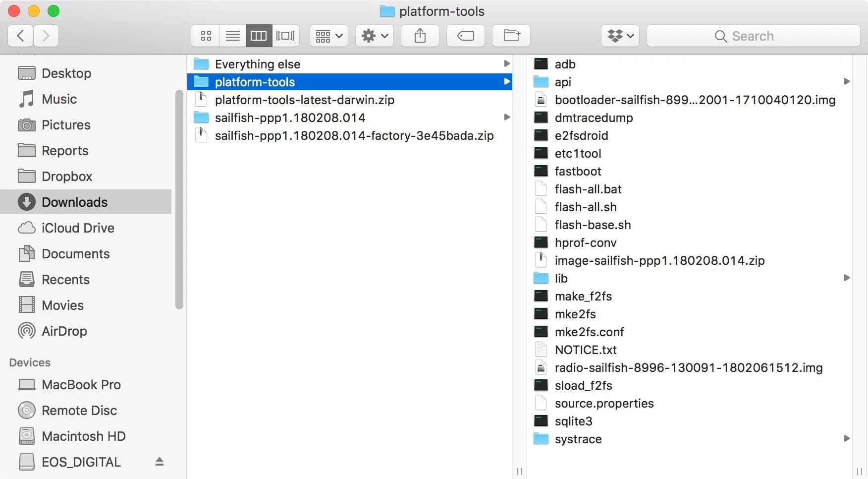868x479 pixels.
Task: Select Downloads in the sidebar
Action: [86, 202]
